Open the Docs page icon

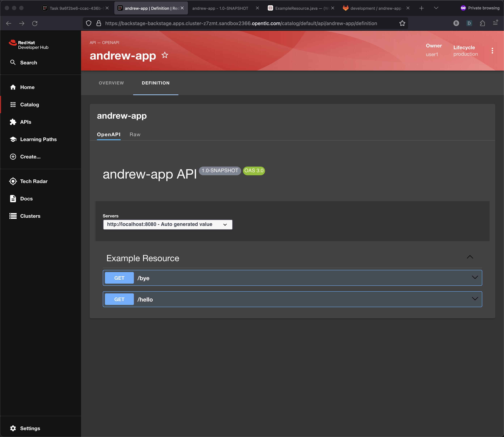(x=13, y=198)
